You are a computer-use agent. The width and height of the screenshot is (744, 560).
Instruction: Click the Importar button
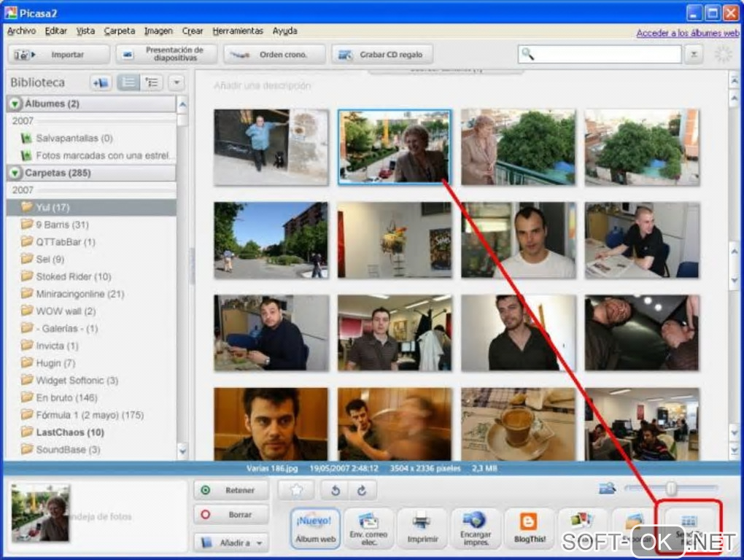click(x=58, y=55)
